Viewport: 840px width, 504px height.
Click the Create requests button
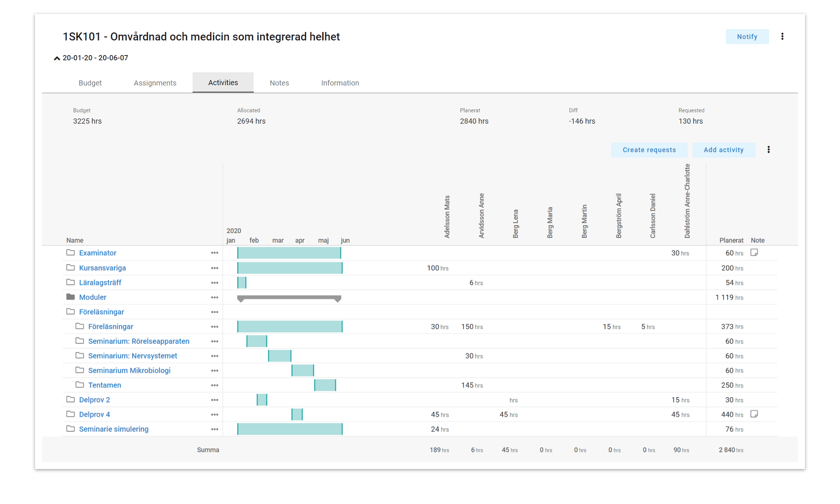click(x=649, y=150)
